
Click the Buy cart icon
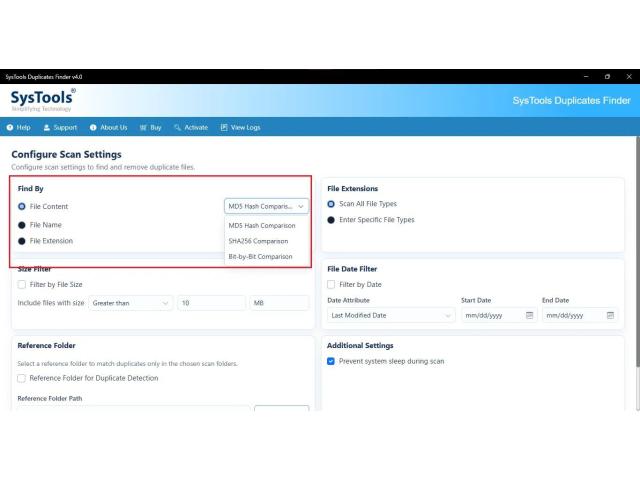pyautogui.click(x=143, y=127)
